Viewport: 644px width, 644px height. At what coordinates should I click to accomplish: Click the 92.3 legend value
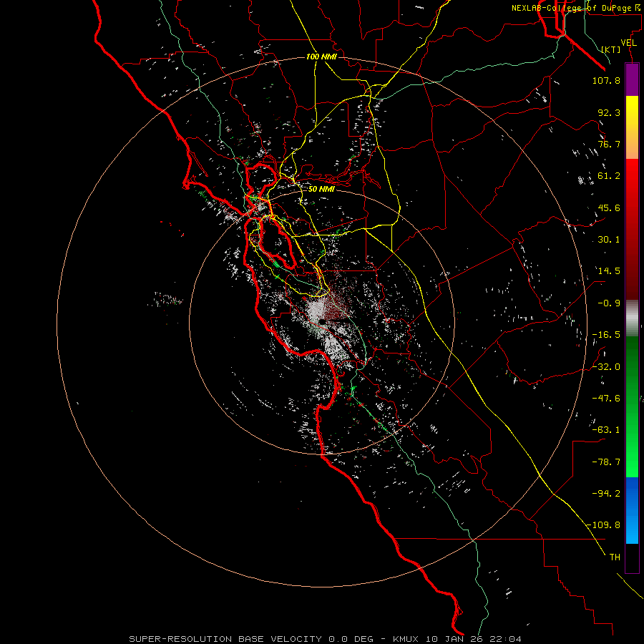[x=609, y=112]
